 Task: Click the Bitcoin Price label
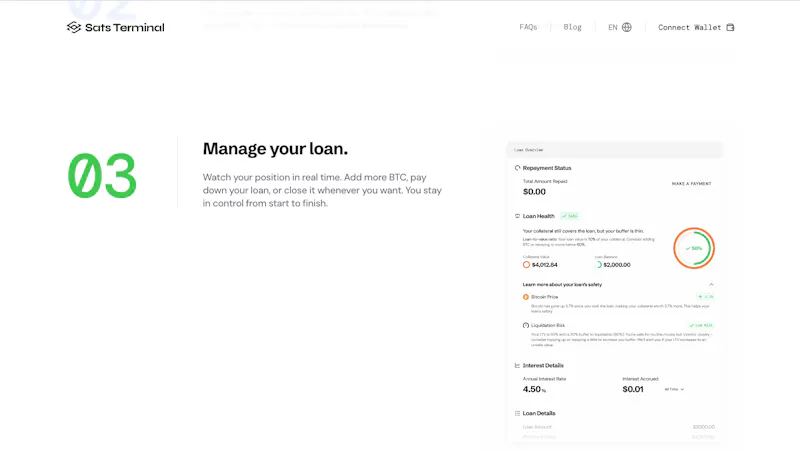[x=544, y=297]
